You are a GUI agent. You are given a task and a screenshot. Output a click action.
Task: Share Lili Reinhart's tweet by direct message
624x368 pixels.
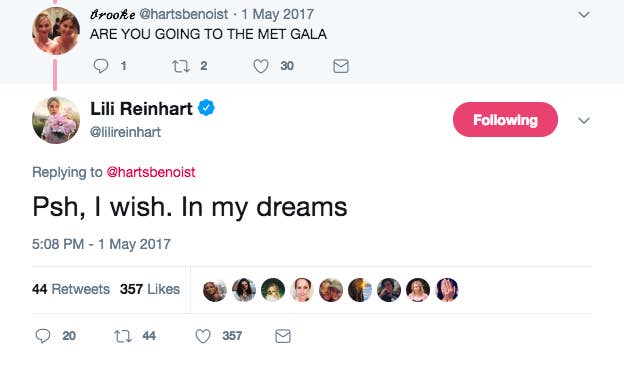283,336
